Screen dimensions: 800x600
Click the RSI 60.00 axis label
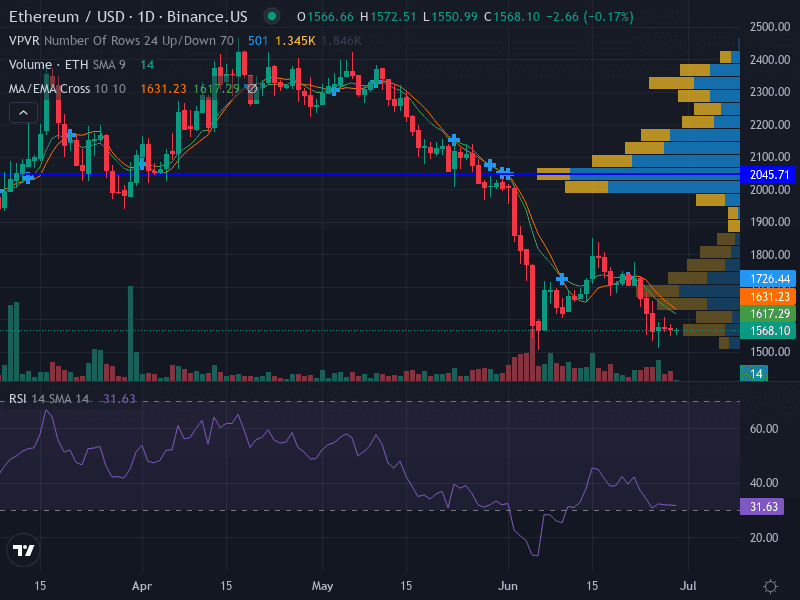click(x=764, y=429)
